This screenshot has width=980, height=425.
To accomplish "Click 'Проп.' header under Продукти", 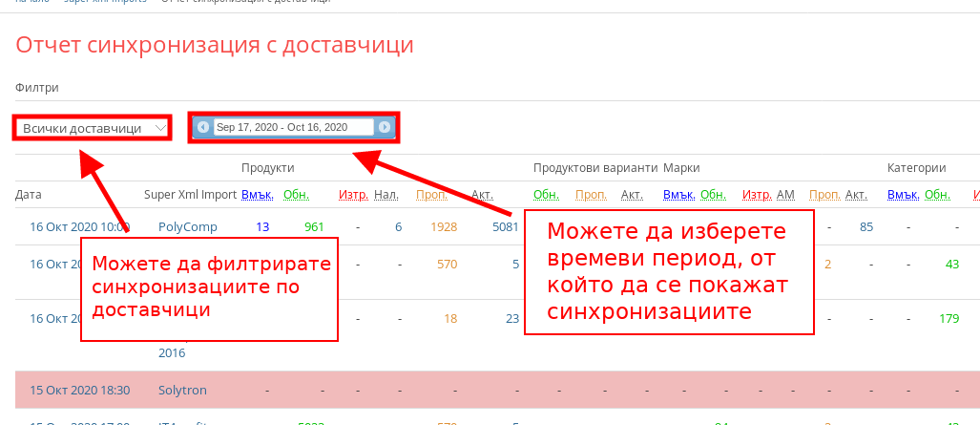I will click(x=431, y=195).
